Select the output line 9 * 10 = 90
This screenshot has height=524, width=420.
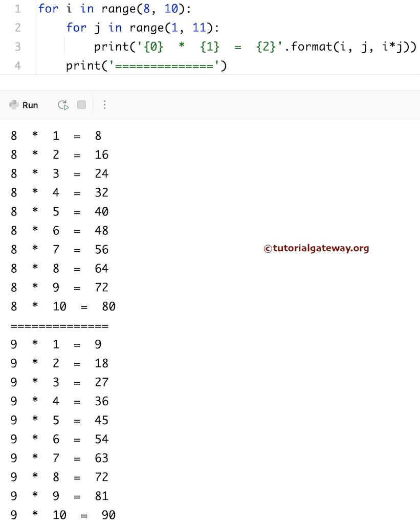64,515
